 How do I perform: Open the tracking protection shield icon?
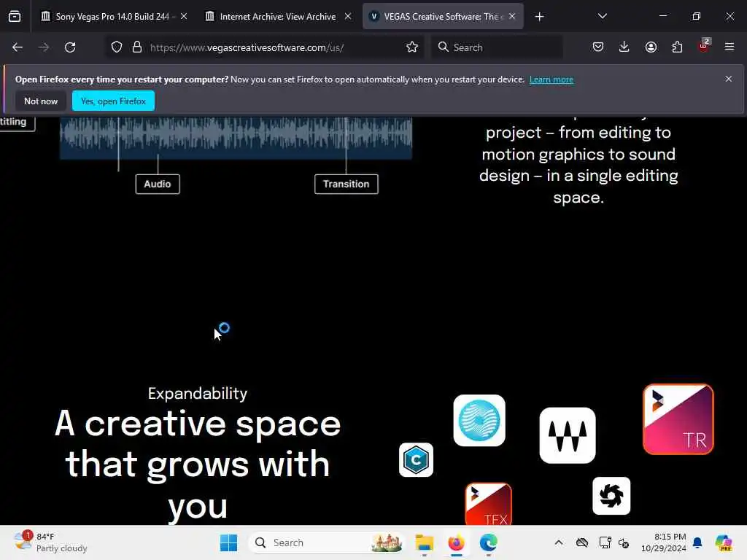pos(117,47)
